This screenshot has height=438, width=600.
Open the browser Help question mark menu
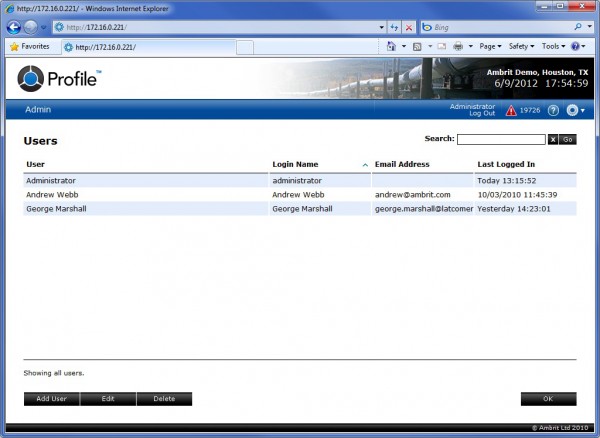tap(578, 46)
